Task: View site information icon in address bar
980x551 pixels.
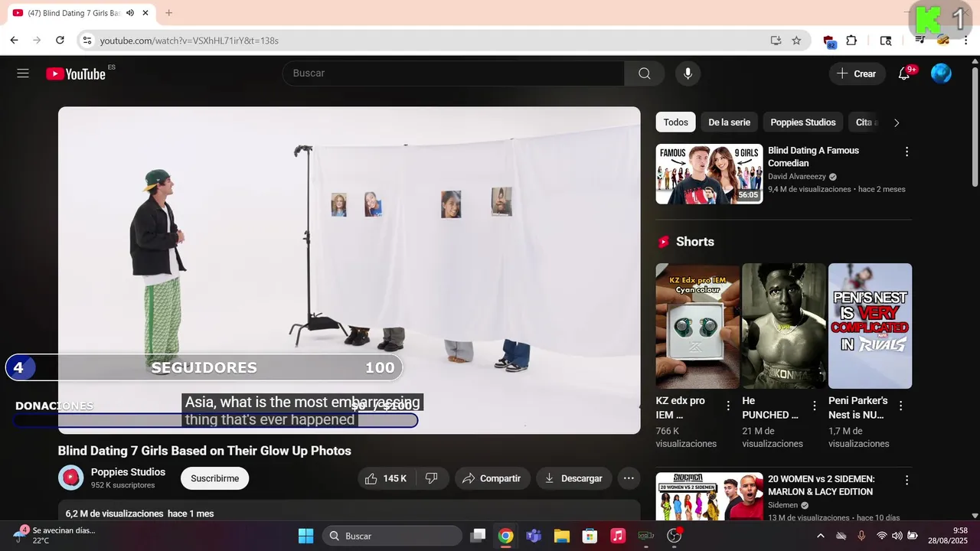Action: tap(87, 41)
